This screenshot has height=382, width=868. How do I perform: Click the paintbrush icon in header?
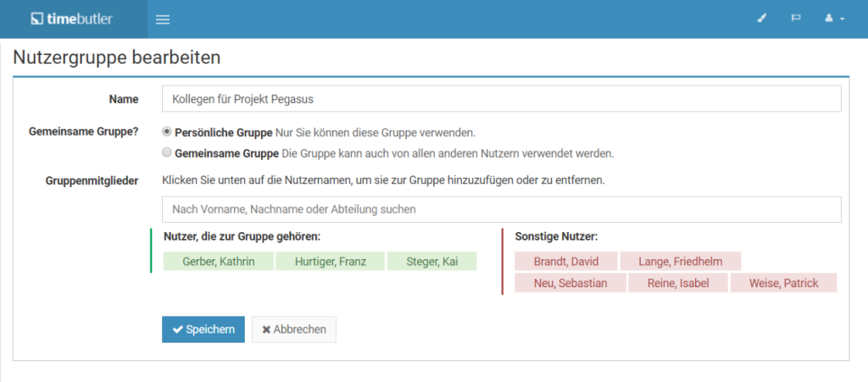(x=761, y=19)
